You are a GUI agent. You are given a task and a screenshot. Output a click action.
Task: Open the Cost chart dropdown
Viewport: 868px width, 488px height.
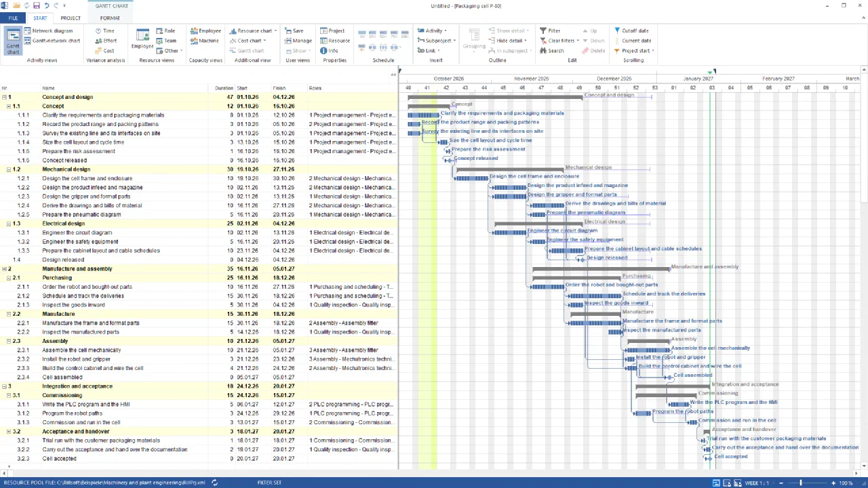coord(248,41)
